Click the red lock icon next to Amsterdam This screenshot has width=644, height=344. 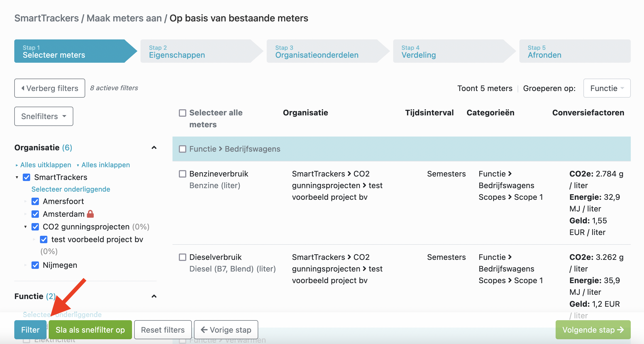coord(90,214)
